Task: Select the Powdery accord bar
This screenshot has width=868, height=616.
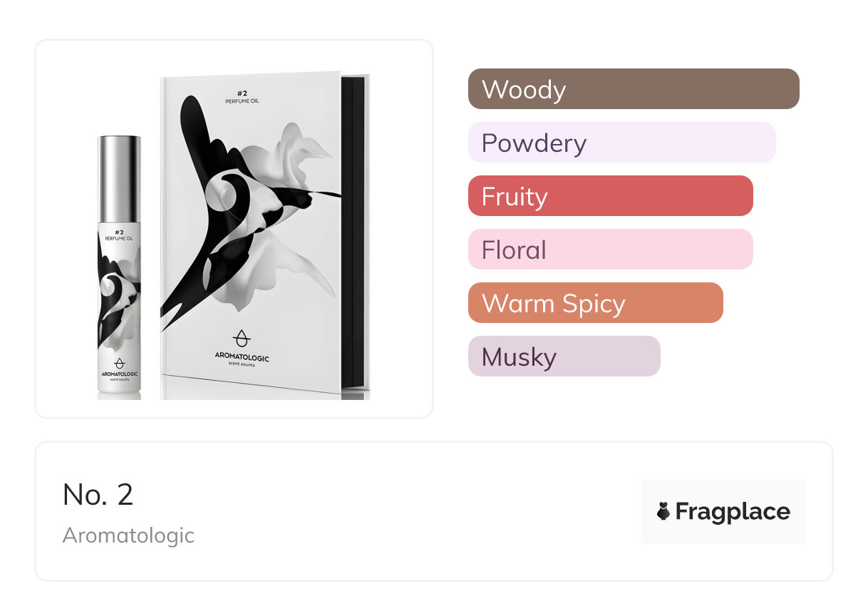Action: (x=621, y=143)
